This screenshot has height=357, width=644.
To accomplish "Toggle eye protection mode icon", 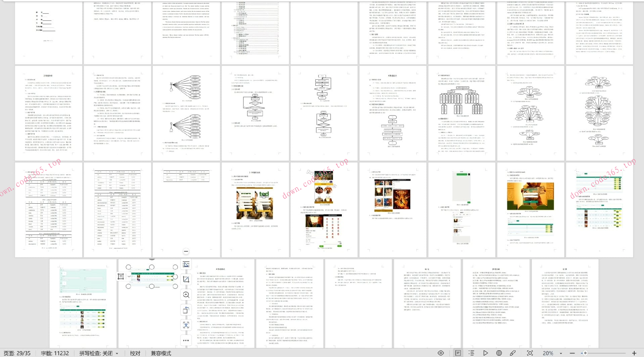I will pos(441,353).
